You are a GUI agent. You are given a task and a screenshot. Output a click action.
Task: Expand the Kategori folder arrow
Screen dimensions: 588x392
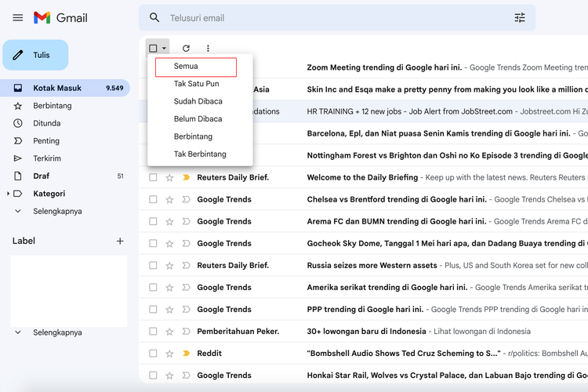8,194
